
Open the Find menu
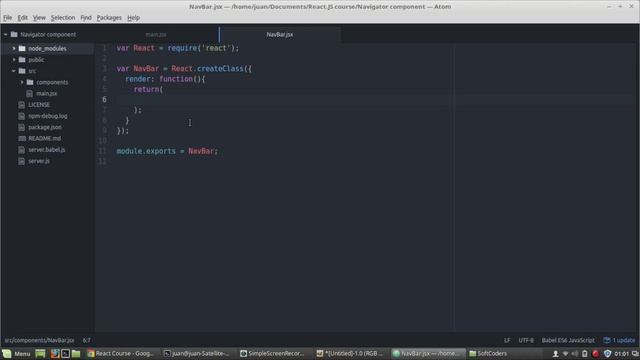click(86, 18)
